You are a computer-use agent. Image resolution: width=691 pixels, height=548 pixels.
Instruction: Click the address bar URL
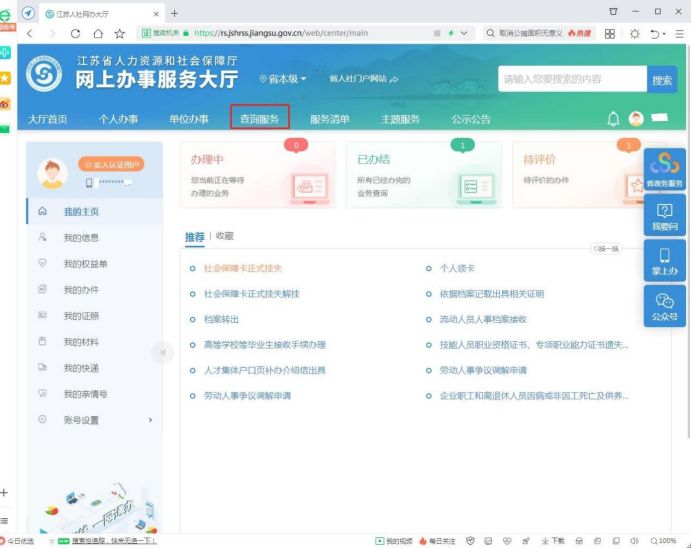click(x=281, y=33)
